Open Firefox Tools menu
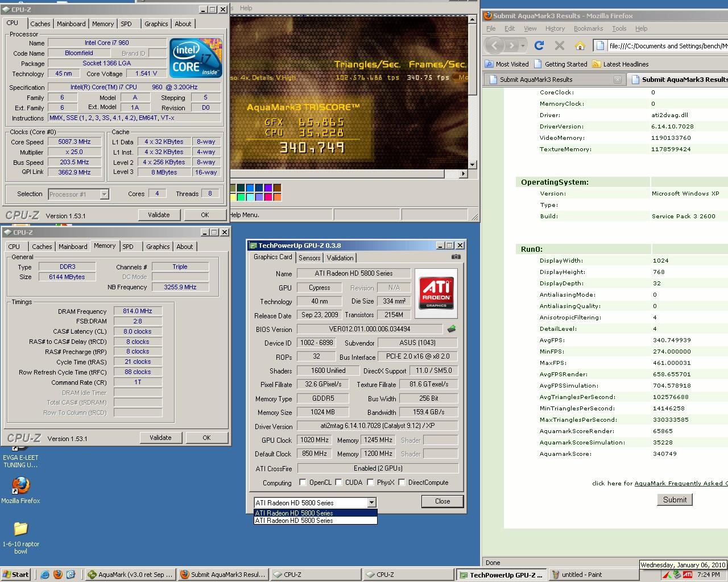 (619, 28)
